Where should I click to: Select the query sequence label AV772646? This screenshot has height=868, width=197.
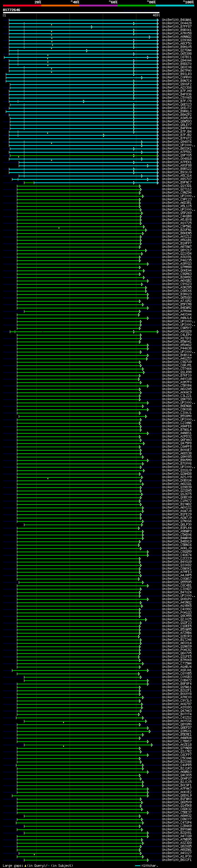11,10
